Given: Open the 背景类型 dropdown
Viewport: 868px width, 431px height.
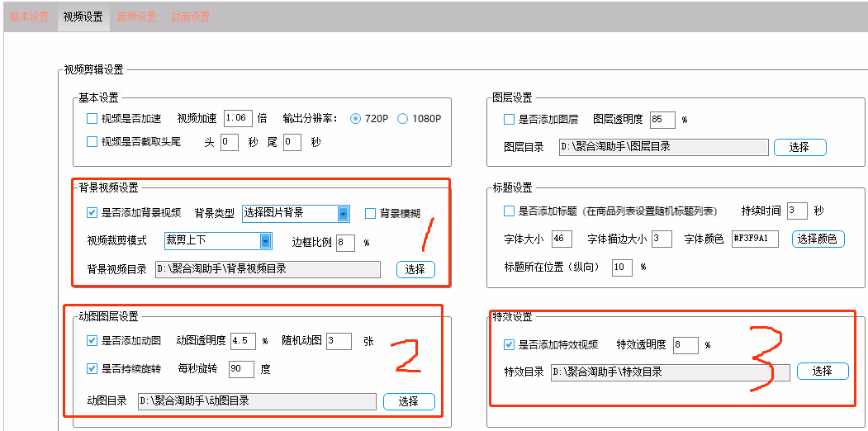Looking at the screenshot, I should coord(296,213).
